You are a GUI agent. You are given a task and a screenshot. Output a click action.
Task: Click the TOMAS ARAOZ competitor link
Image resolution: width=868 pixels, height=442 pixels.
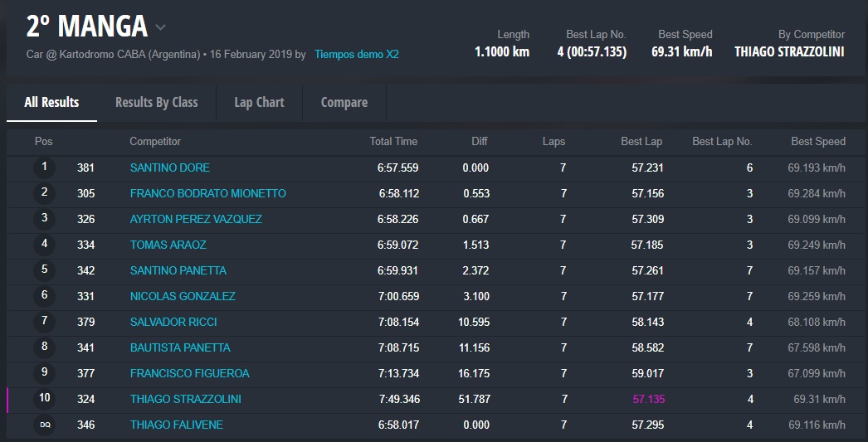coord(168,245)
